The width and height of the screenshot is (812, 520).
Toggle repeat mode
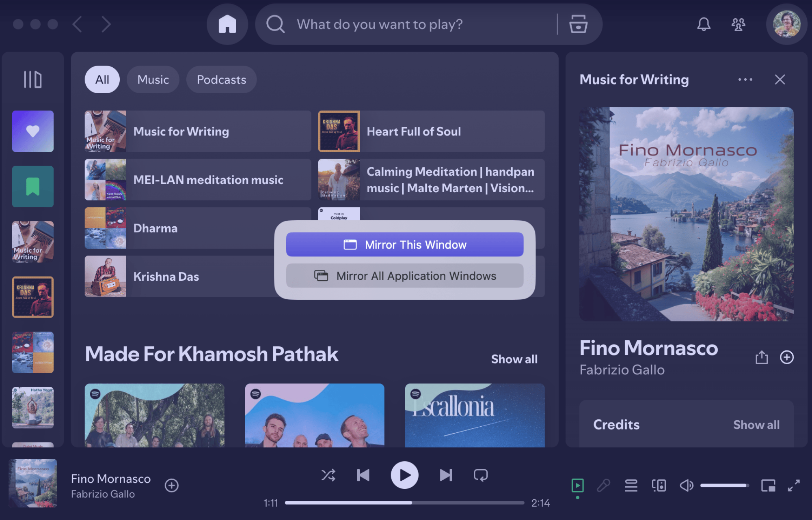(x=481, y=475)
